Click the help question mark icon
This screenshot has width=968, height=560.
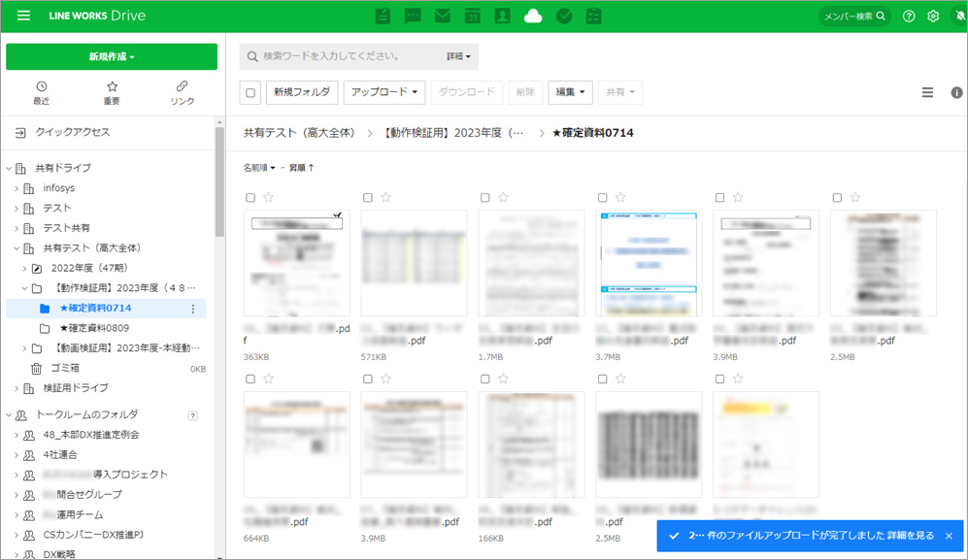point(909,16)
